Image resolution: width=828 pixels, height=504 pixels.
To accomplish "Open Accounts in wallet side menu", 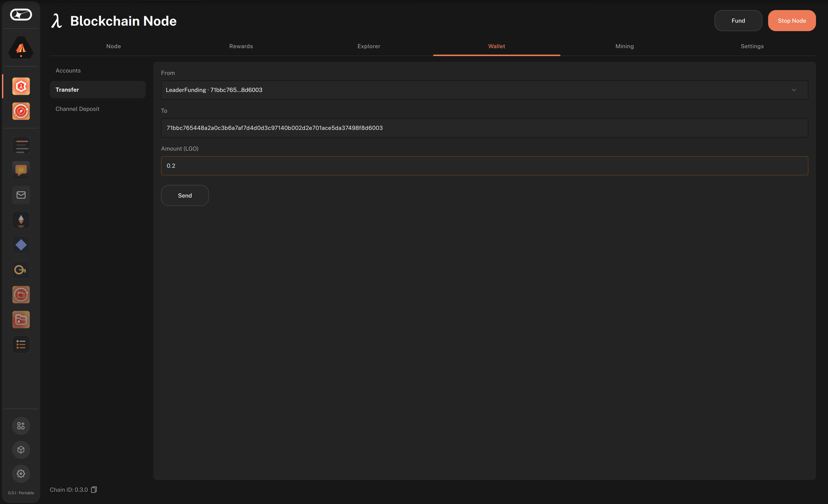I will [x=98, y=70].
